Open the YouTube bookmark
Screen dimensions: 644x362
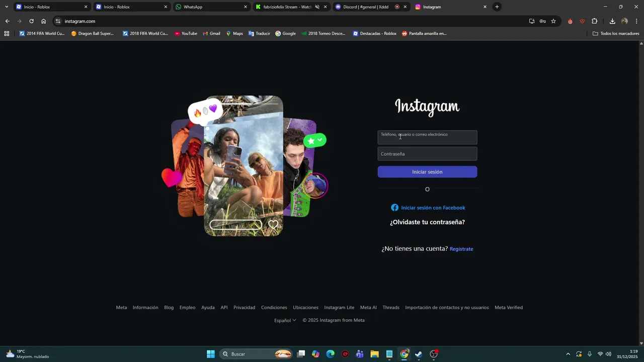point(186,34)
